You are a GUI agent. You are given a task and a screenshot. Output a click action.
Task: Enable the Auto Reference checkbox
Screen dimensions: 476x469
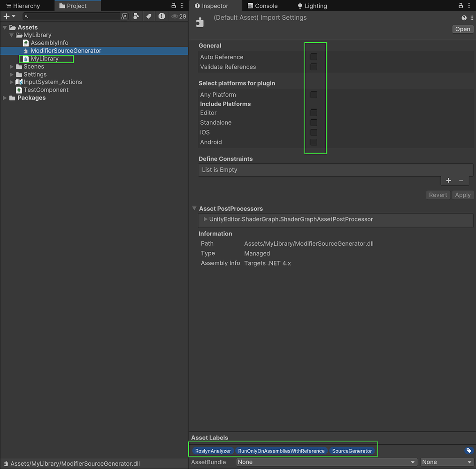click(313, 57)
